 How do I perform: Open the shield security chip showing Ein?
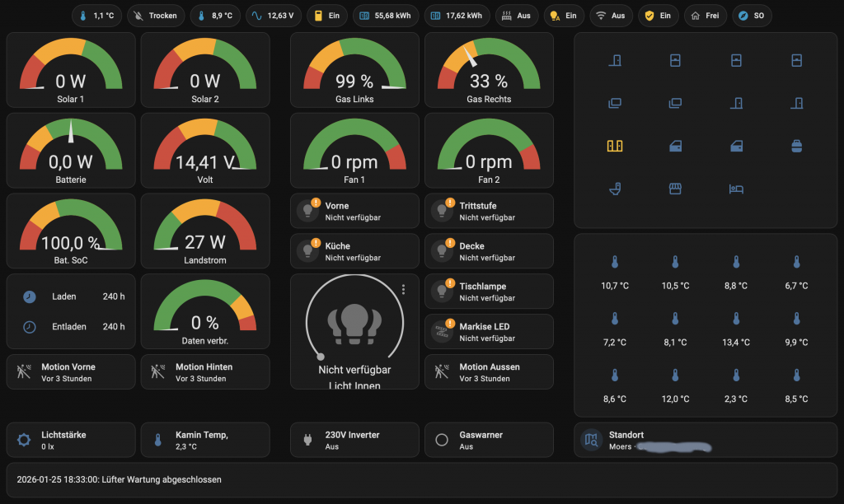[659, 16]
